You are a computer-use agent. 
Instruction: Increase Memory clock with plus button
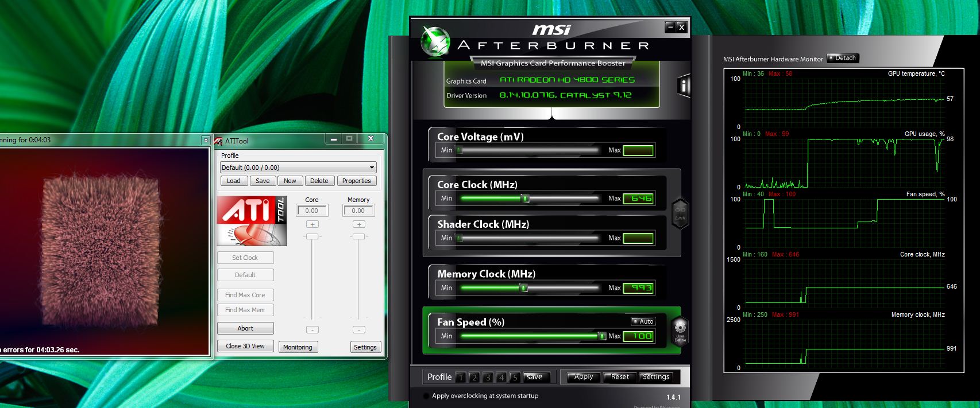(358, 224)
